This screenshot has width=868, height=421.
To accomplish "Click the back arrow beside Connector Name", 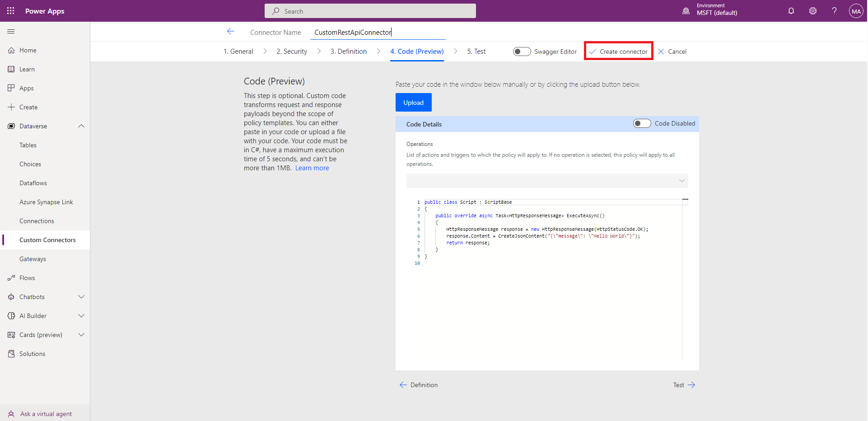I will (x=230, y=32).
